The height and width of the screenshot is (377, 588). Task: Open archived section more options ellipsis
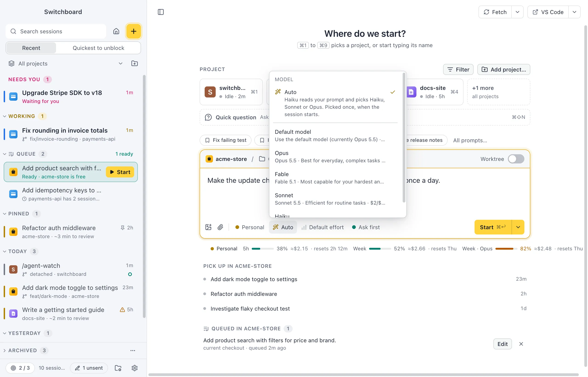point(133,350)
